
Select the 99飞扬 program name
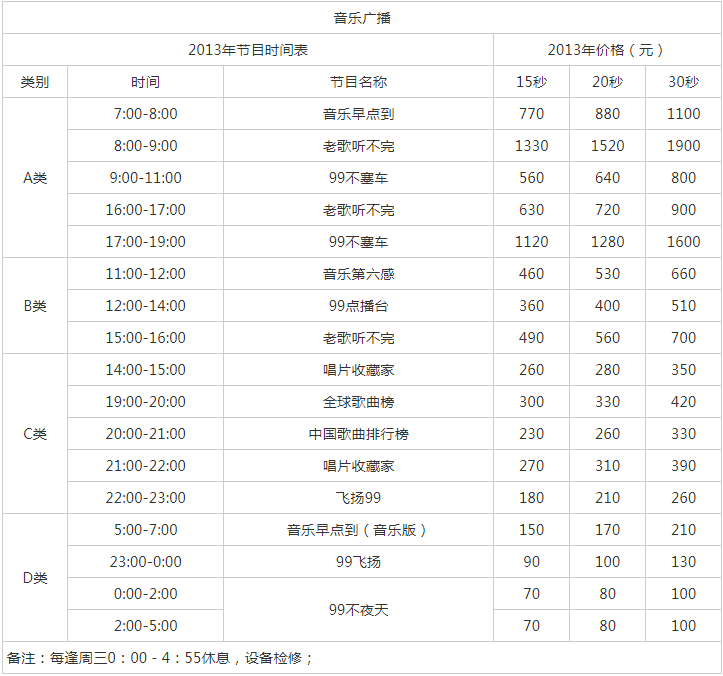358,562
